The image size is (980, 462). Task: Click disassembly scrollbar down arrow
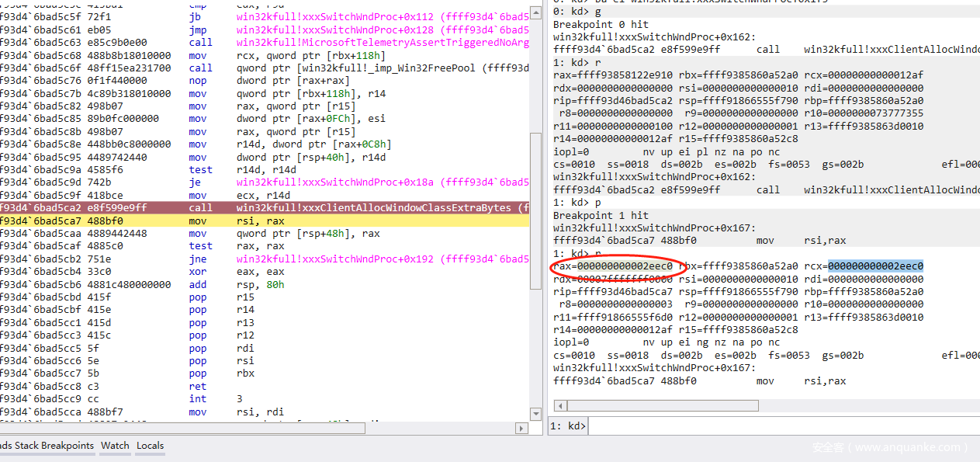(535, 415)
